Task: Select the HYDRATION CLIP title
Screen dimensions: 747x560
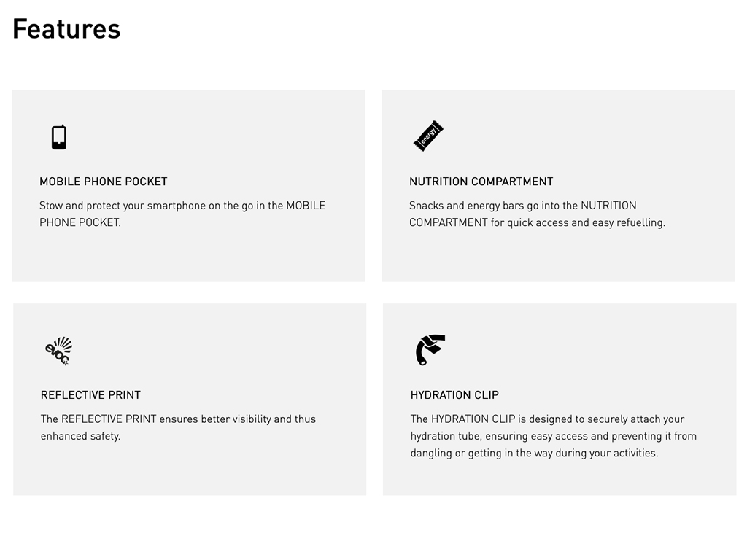Action: [454, 395]
